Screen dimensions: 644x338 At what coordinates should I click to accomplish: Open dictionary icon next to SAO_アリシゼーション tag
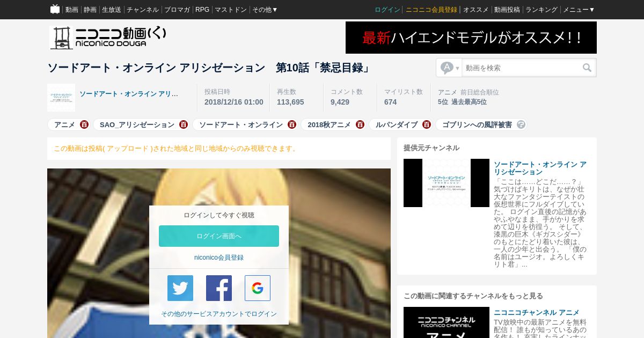click(x=184, y=124)
